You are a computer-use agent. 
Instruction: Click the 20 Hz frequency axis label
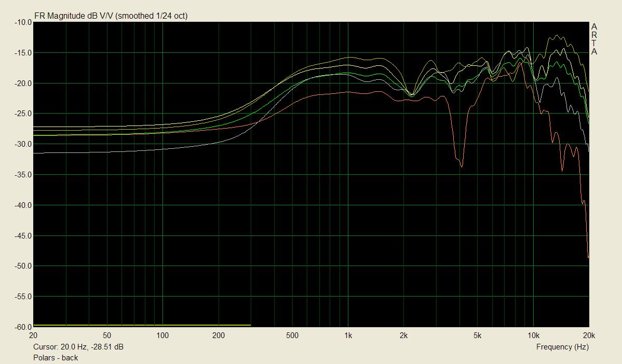coord(33,336)
